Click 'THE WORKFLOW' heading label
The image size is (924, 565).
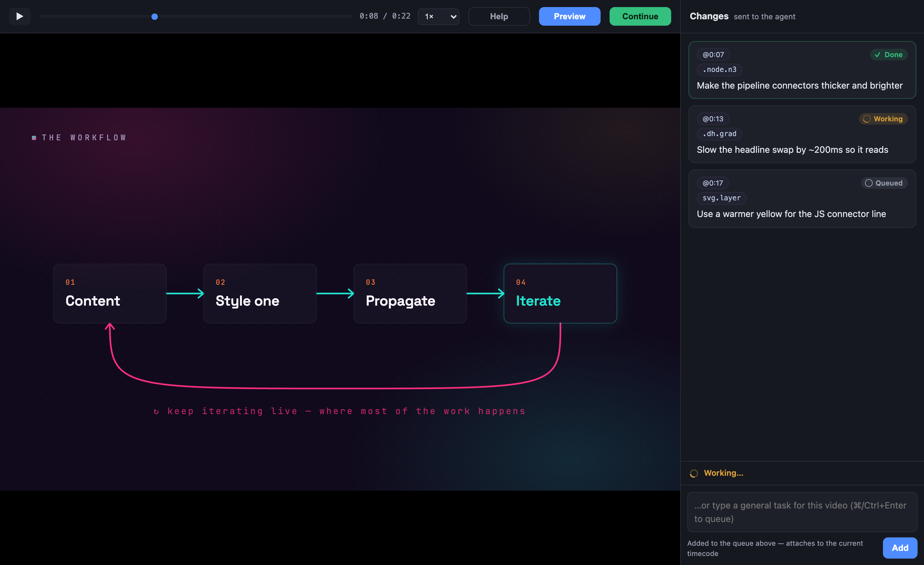(x=84, y=137)
